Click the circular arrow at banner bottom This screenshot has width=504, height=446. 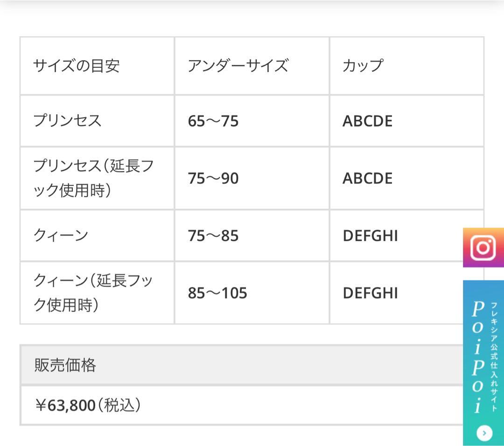click(x=484, y=432)
